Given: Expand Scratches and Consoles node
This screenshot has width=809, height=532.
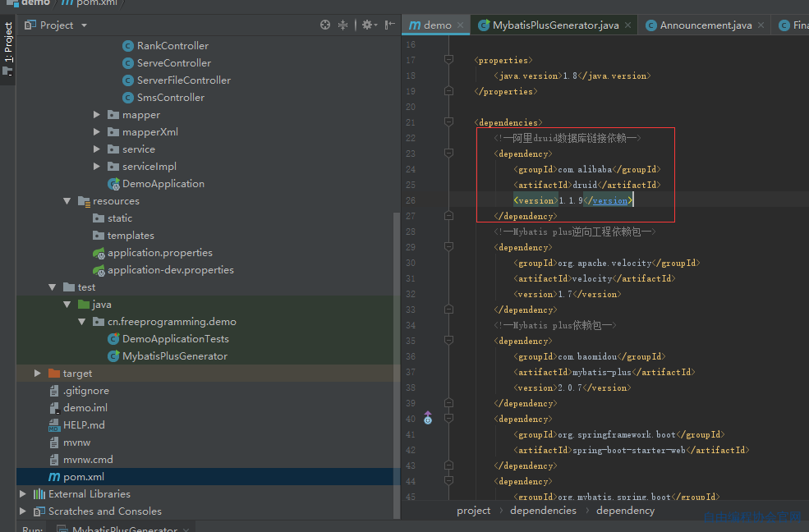Looking at the screenshot, I should click(23, 511).
